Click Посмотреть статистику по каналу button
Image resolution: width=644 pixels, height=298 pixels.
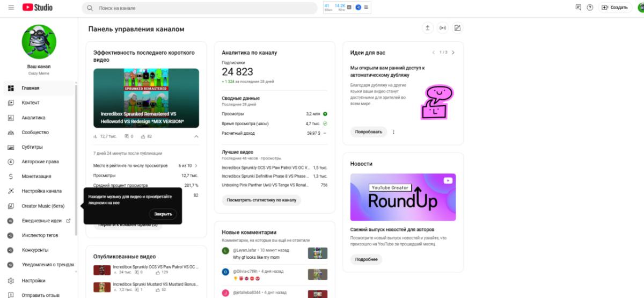click(x=261, y=200)
